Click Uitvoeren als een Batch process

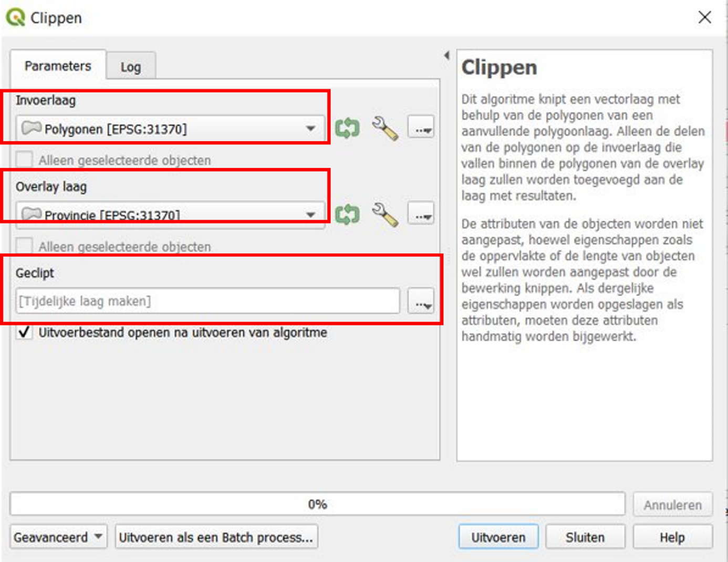coord(216,537)
